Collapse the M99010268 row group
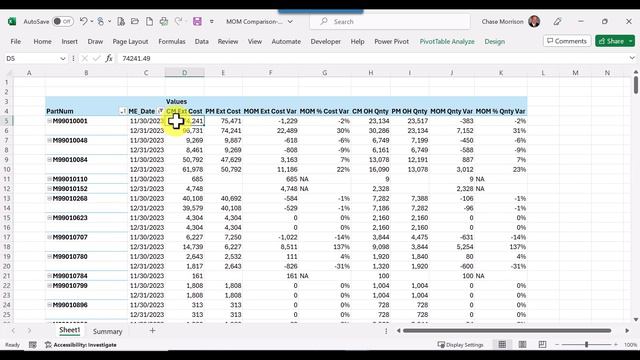The image size is (640, 360). click(49, 198)
